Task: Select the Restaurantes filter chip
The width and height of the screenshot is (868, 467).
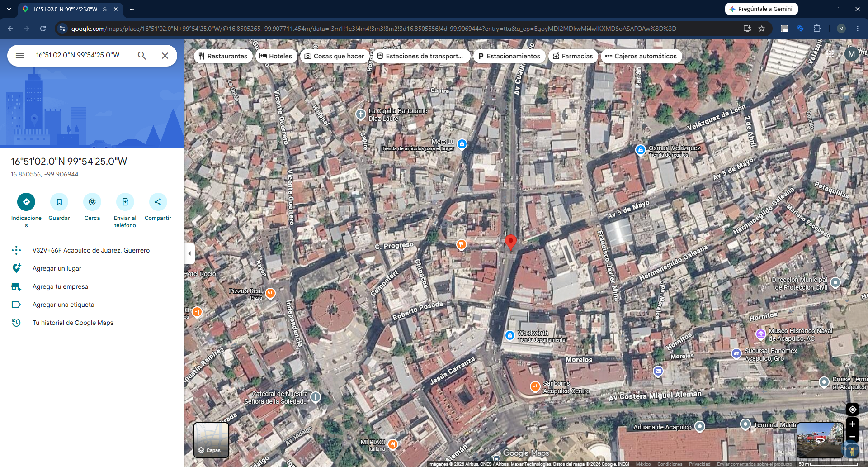Action: click(223, 56)
